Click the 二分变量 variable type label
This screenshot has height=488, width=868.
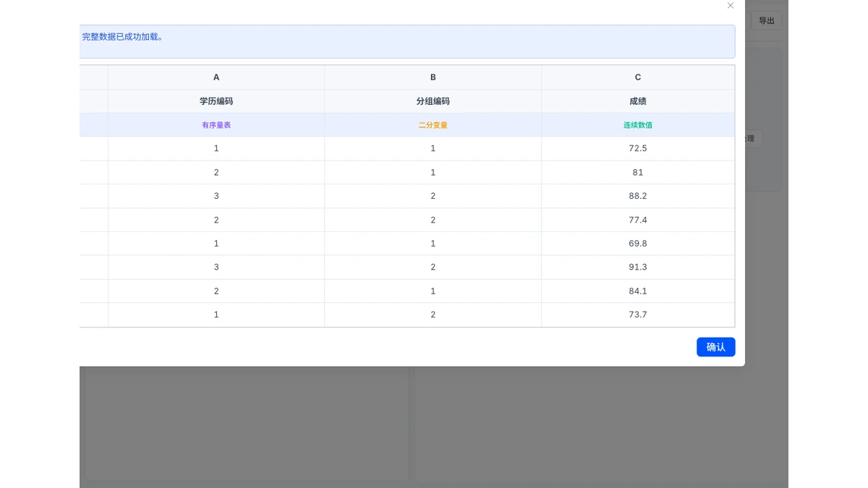pyautogui.click(x=433, y=125)
